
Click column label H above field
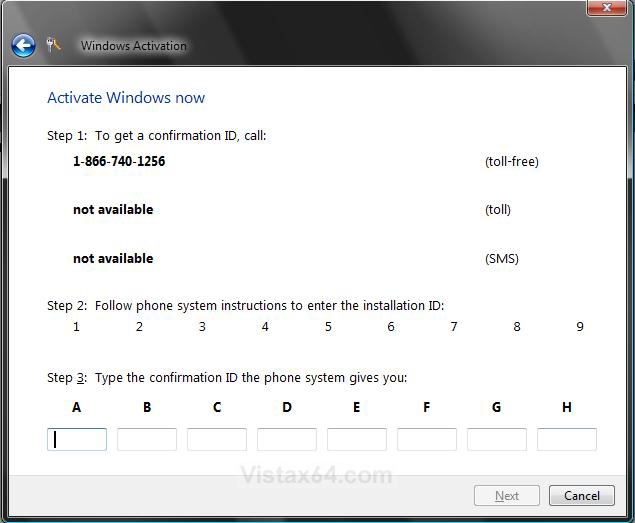(x=567, y=407)
